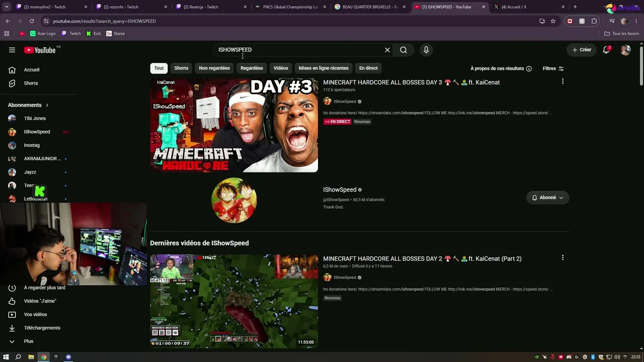The height and width of the screenshot is (362, 644).
Task: Switch to the momsyfnv2 Twitch tab
Action: 49,7
